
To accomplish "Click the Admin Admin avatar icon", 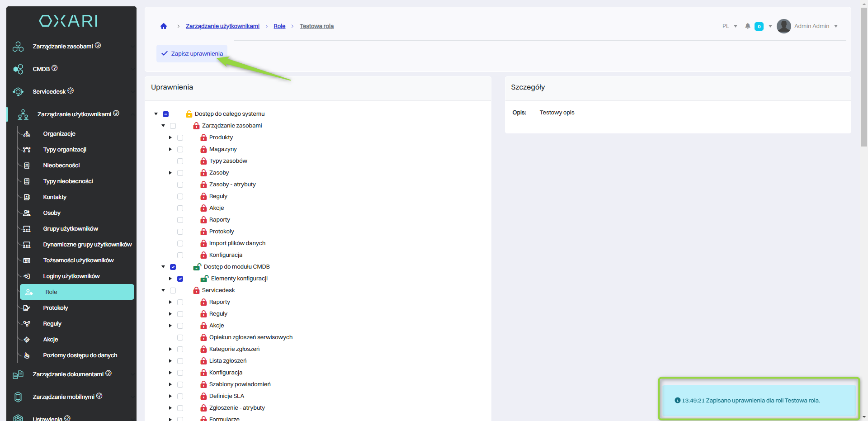I will click(783, 26).
